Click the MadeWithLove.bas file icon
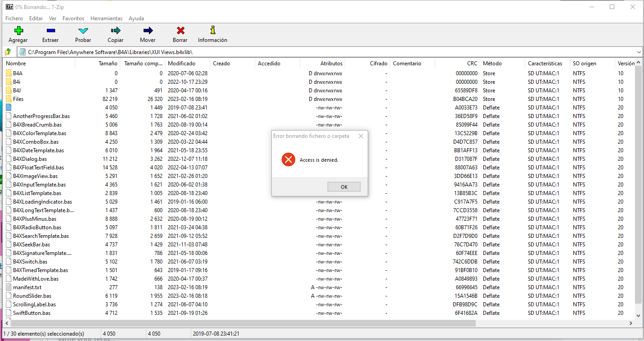The width and height of the screenshot is (644, 341). (x=9, y=278)
